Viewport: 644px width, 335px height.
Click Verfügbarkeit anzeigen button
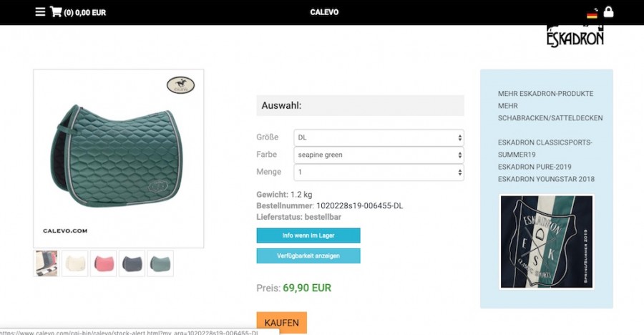point(308,256)
